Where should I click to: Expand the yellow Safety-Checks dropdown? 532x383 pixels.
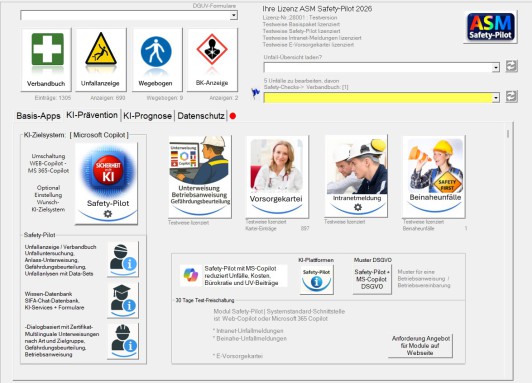(496, 98)
